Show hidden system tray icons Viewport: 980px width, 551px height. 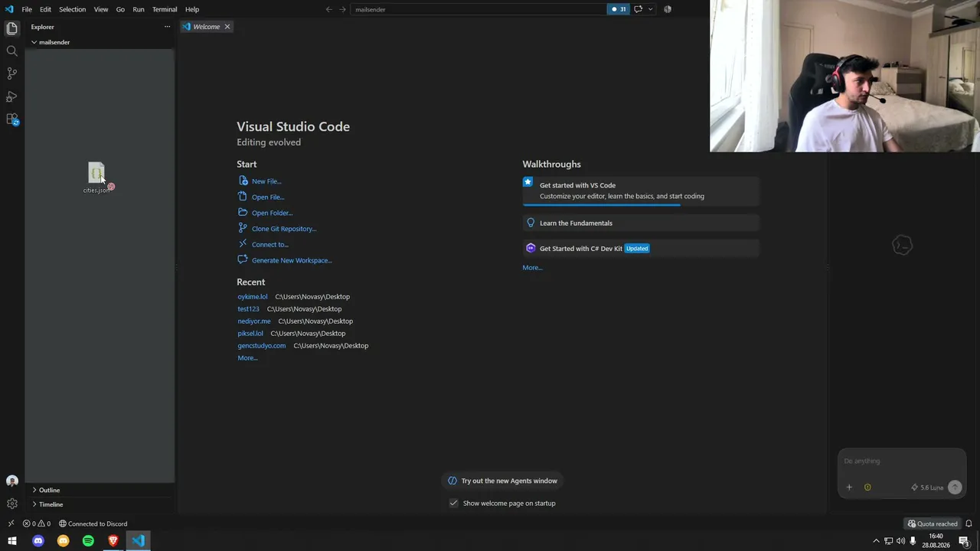tap(876, 541)
